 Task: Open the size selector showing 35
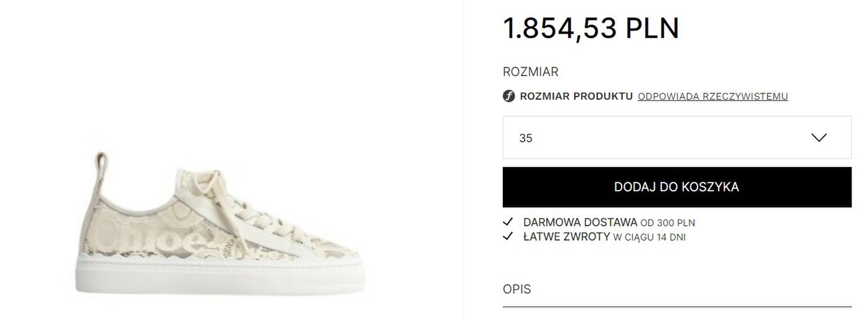(x=677, y=138)
